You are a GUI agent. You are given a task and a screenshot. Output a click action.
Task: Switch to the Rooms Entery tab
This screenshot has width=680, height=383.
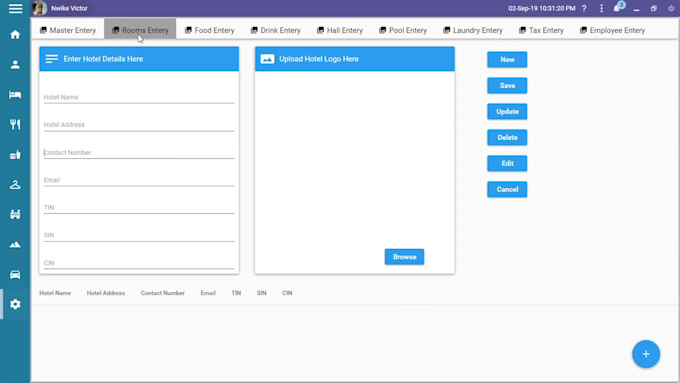[x=140, y=30]
